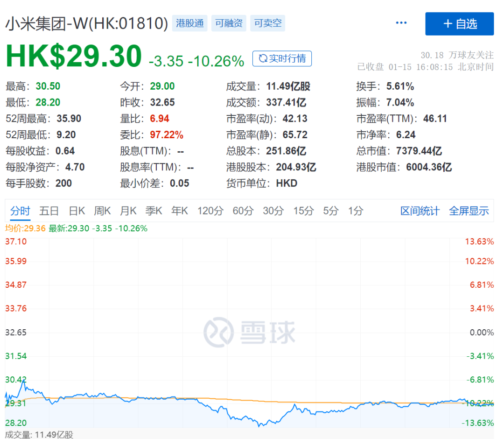
Task: Switch to the 周K chart tab
Action: (x=102, y=211)
